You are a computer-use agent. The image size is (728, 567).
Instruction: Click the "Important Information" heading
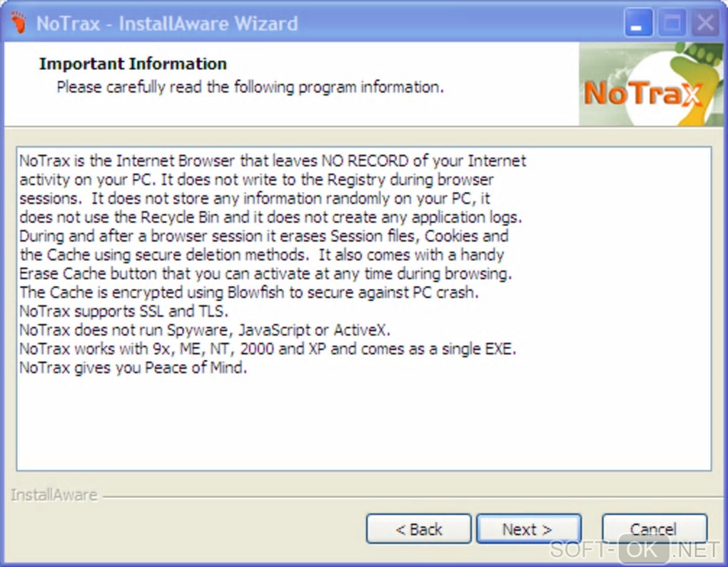[x=133, y=63]
